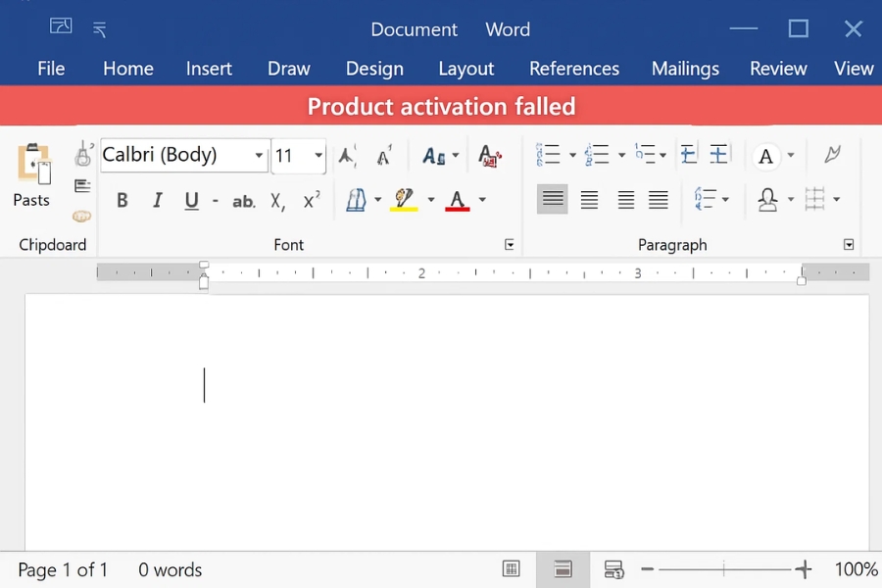Click the Copy icon under Format Painter
882x588 pixels.
click(82, 186)
